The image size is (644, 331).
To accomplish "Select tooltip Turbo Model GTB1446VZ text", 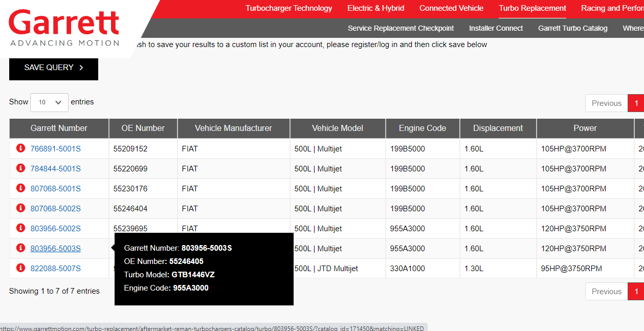I will (169, 275).
